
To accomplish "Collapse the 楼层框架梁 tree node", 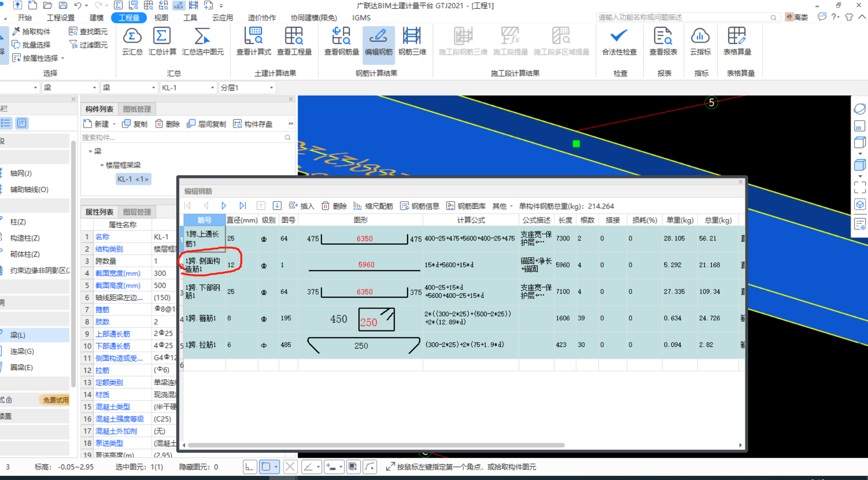I will (x=102, y=165).
